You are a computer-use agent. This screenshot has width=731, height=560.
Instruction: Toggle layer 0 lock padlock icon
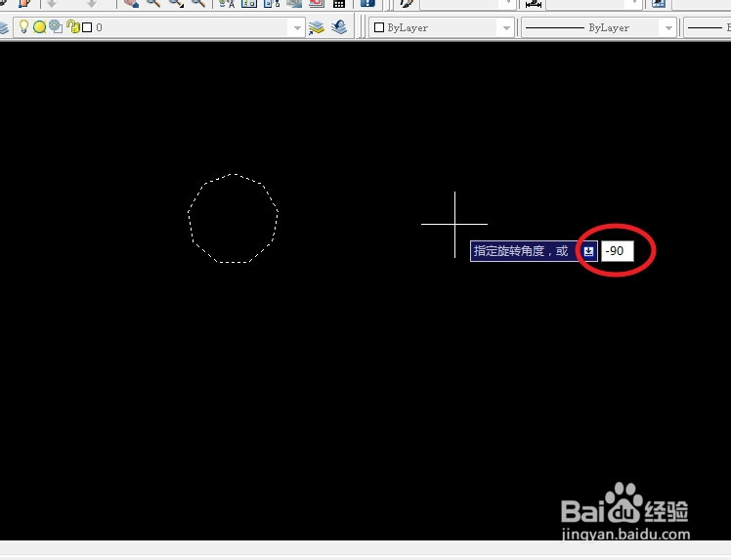click(72, 26)
